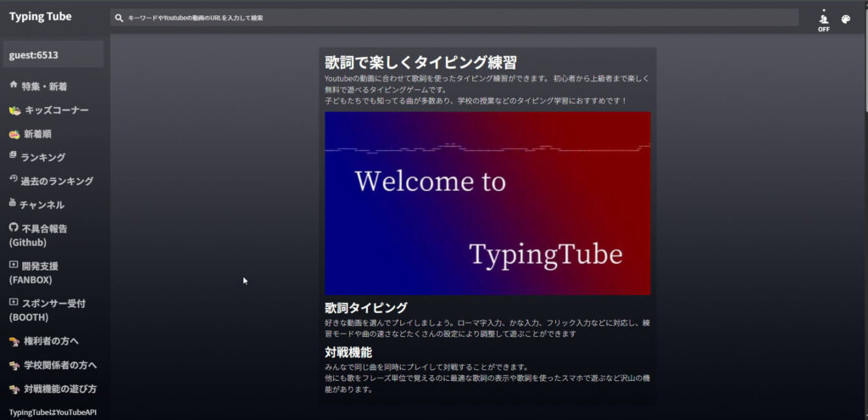Image resolution: width=868 pixels, height=420 pixels.
Task: Click the magnifier search icon
Action: (x=119, y=18)
